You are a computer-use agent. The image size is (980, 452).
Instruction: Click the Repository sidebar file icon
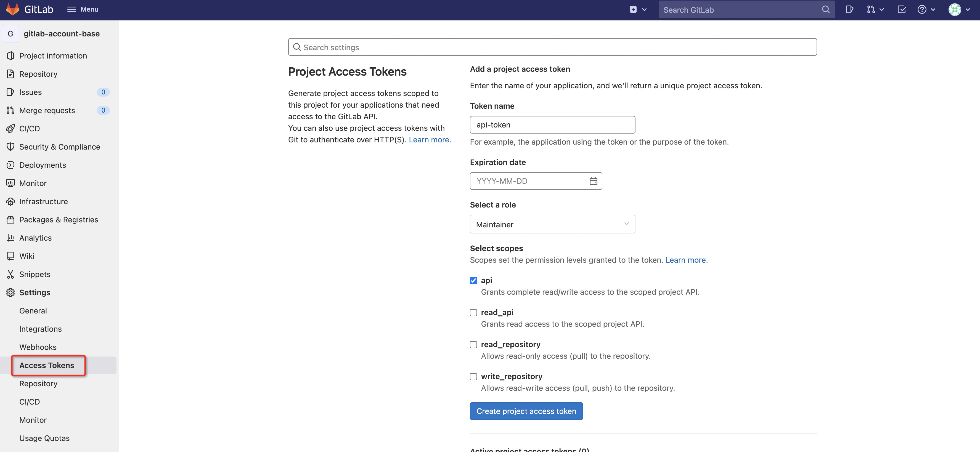click(11, 74)
